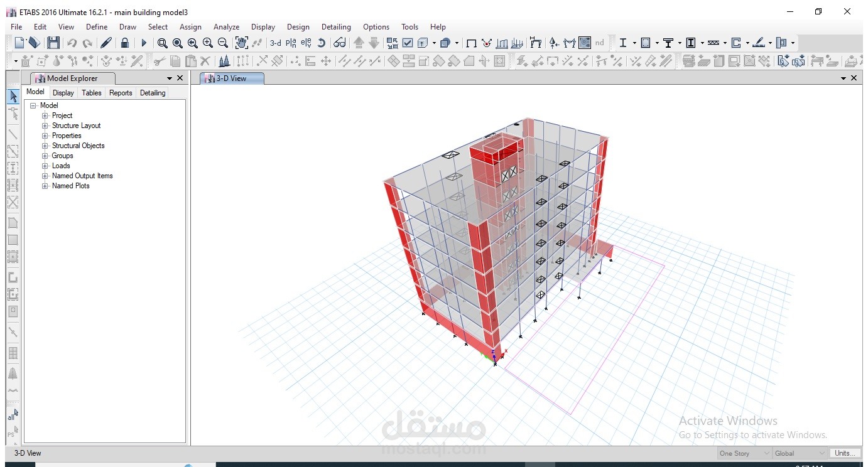Image resolution: width=868 pixels, height=467 pixels.
Task: Open the One Story dropdown in status bar
Action: (x=744, y=453)
